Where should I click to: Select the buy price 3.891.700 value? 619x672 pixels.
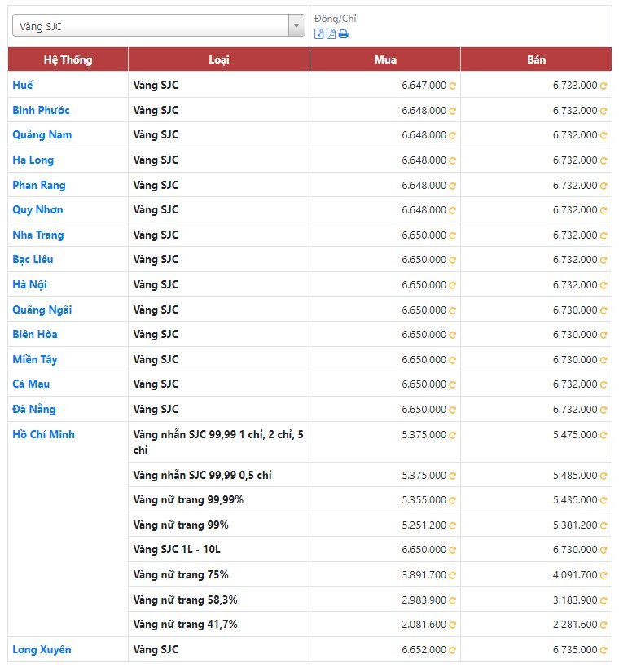(x=424, y=575)
